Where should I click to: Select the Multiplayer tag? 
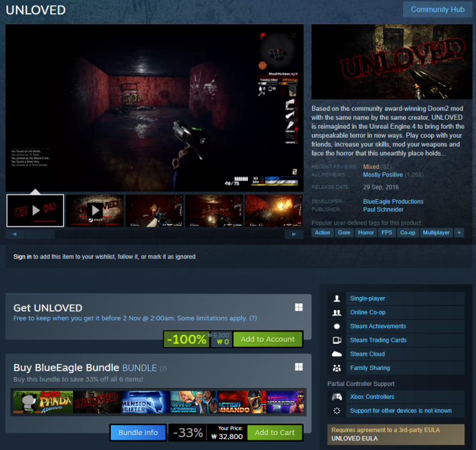coord(436,232)
